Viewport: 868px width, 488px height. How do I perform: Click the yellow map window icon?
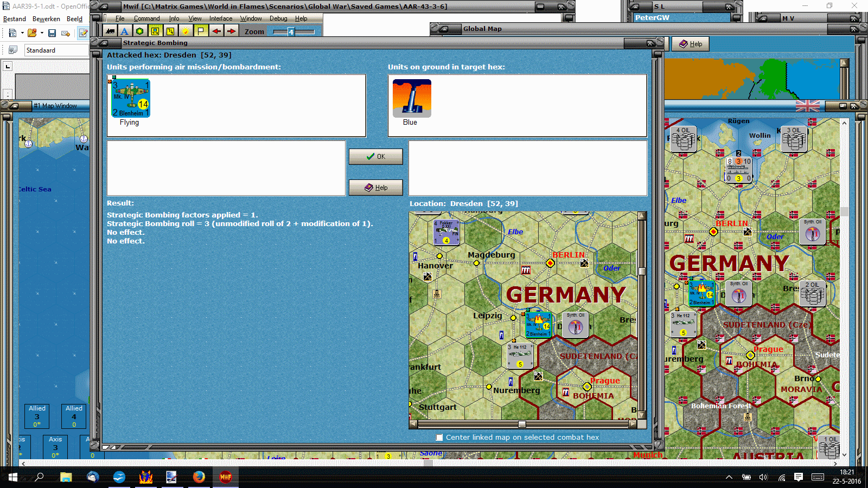click(155, 31)
